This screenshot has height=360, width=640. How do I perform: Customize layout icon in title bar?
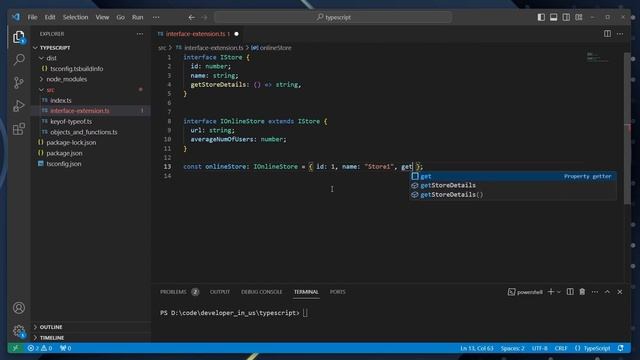tap(579, 17)
